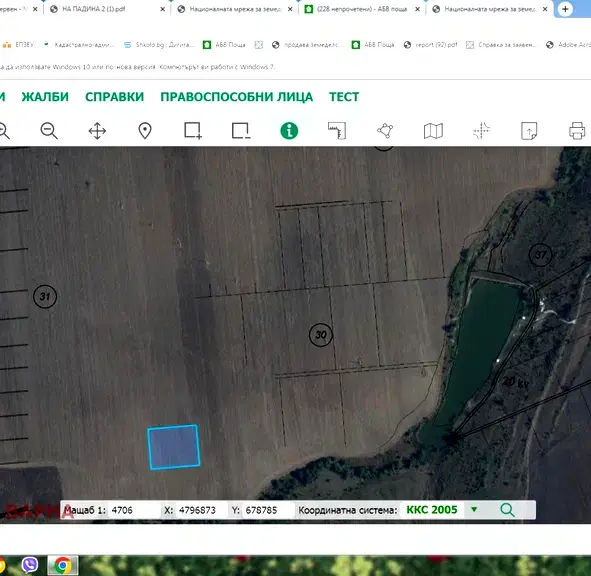Switch to the (228 непрочетени) АБВ поща tab

click(x=361, y=9)
